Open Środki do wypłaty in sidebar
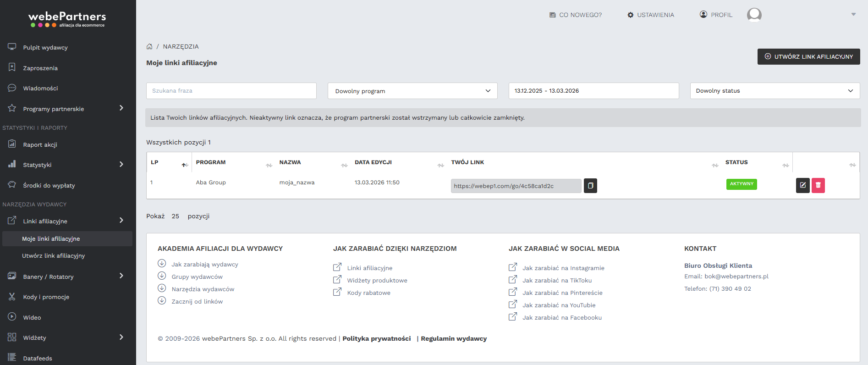This screenshot has width=868, height=365. pos(49,185)
